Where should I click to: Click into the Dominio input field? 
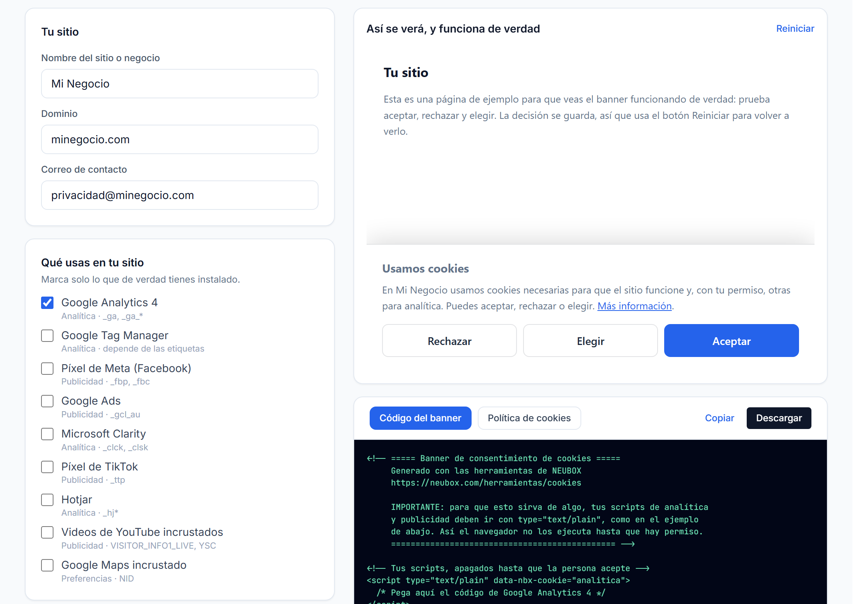pos(180,139)
